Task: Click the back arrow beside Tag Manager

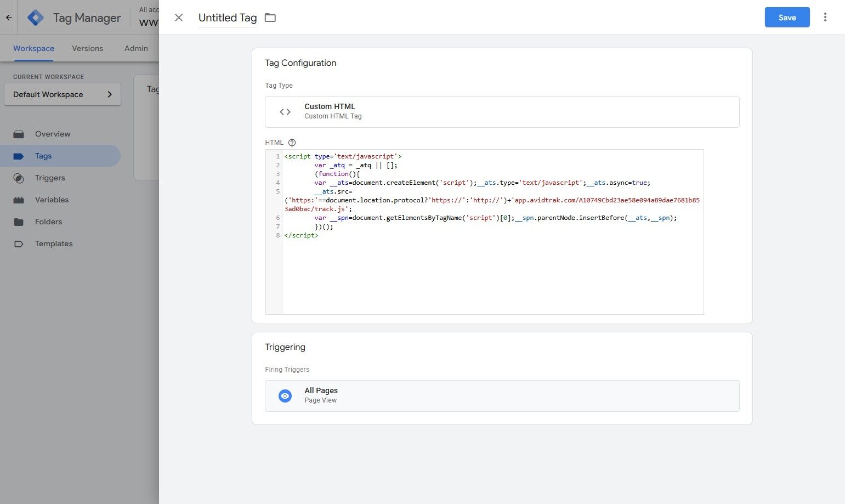Action: click(x=8, y=17)
